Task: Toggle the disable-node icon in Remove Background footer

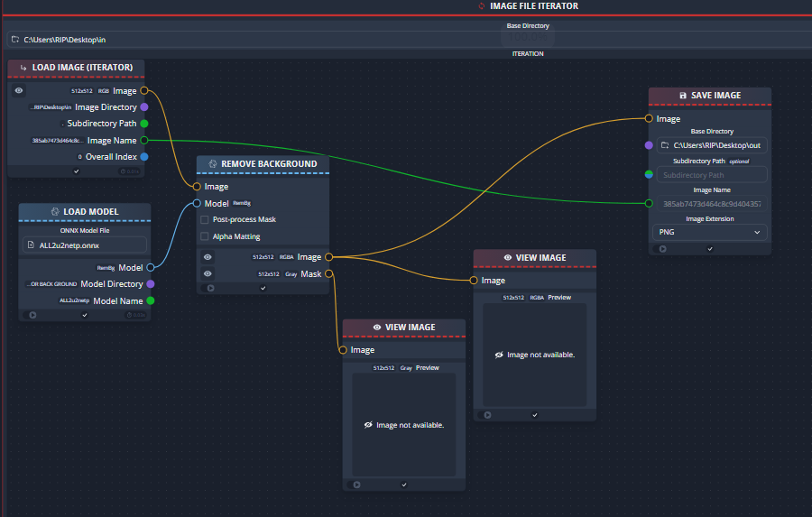Action: tap(211, 288)
